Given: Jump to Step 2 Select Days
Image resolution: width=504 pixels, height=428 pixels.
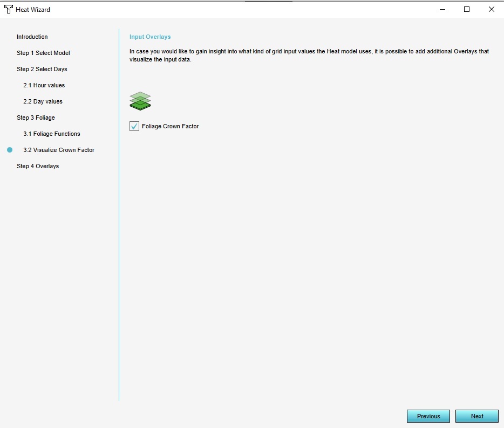Looking at the screenshot, I should point(42,69).
